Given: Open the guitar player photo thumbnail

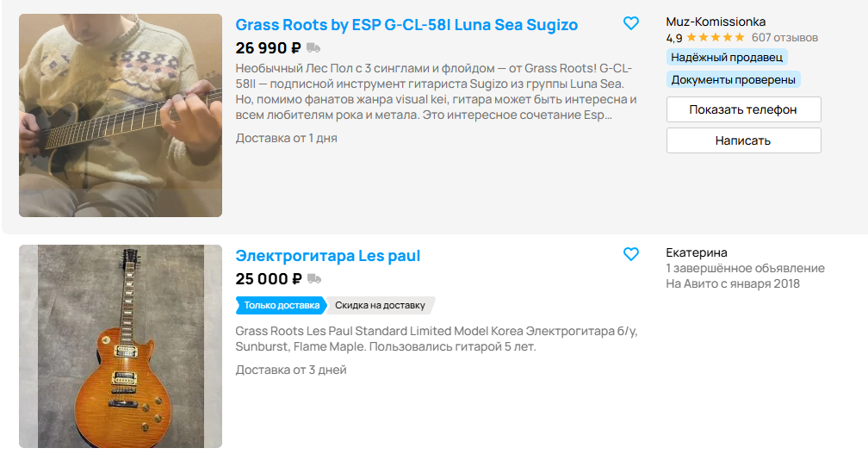Looking at the screenshot, I should tap(121, 115).
